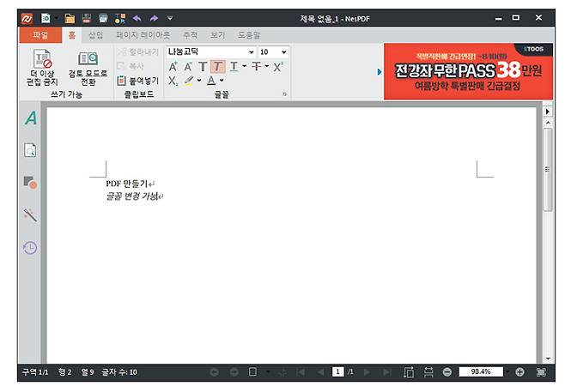
Task: Click the text line PDF 만들기
Action: [127, 184]
